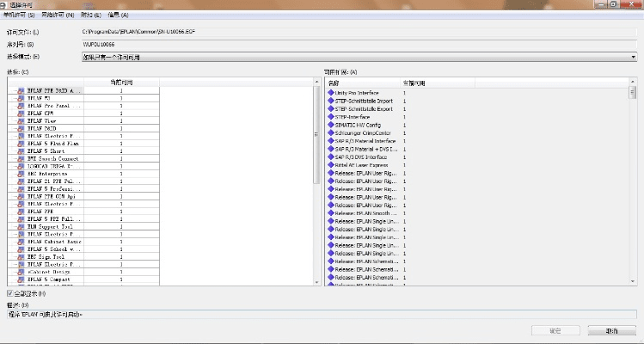Open the 单机许可 menu
The width and height of the screenshot is (644, 344).
(x=20, y=15)
